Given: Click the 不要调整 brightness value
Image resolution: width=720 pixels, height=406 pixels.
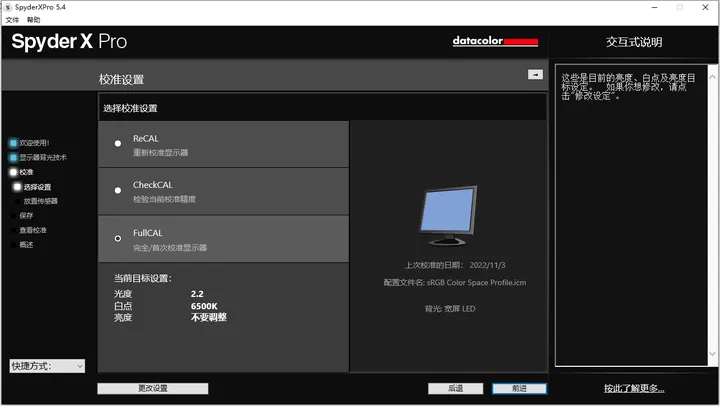Looking at the screenshot, I should [x=209, y=317].
